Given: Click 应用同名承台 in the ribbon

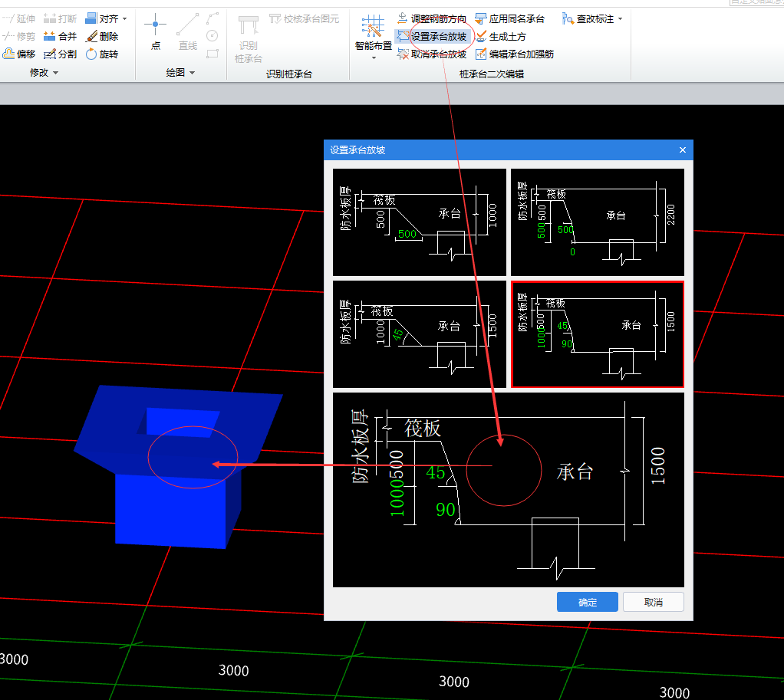Looking at the screenshot, I should pyautogui.click(x=509, y=19).
